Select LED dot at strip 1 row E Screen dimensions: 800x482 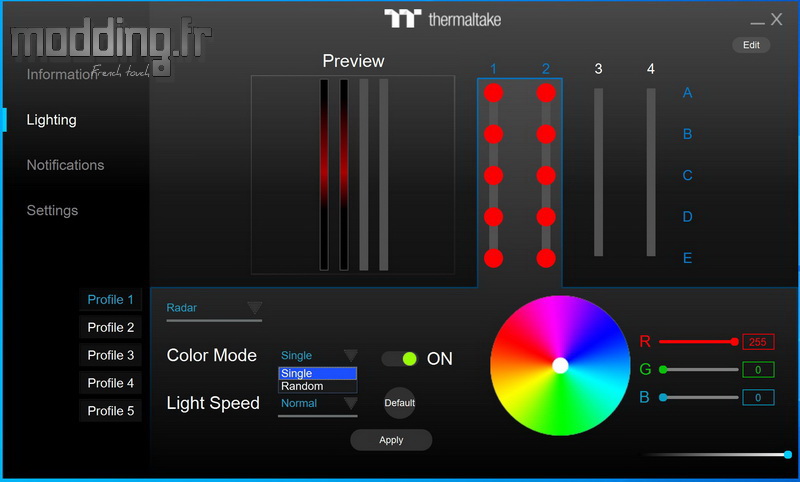(x=493, y=258)
